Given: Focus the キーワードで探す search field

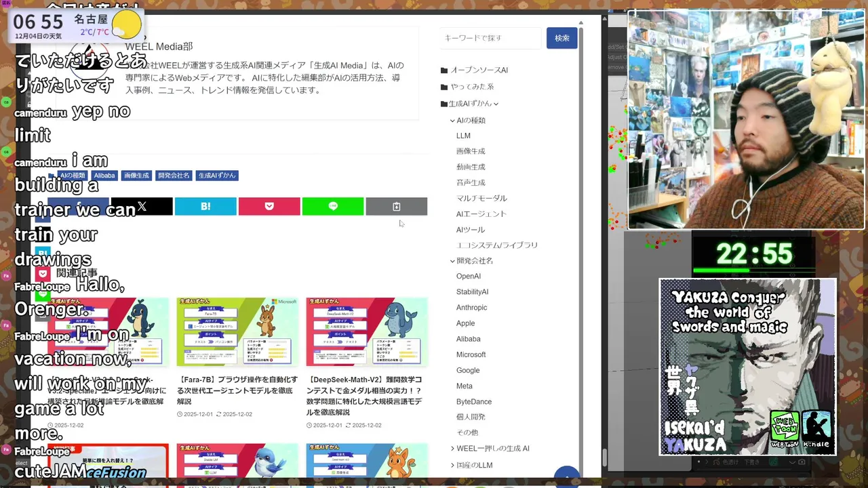Looking at the screenshot, I should coord(490,38).
